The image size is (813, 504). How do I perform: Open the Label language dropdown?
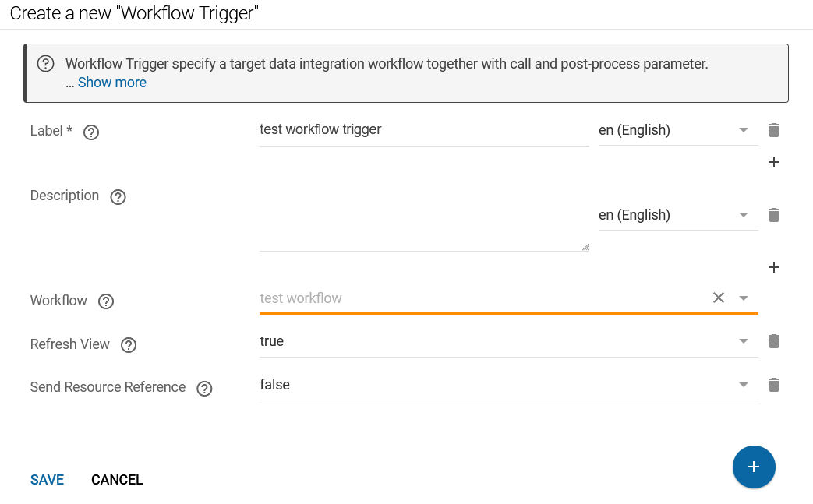point(744,130)
